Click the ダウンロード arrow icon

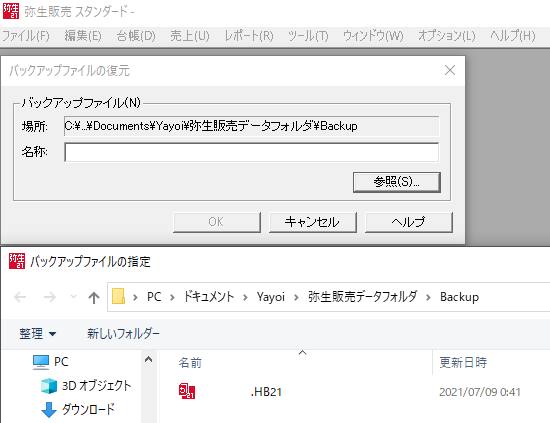click(x=49, y=410)
